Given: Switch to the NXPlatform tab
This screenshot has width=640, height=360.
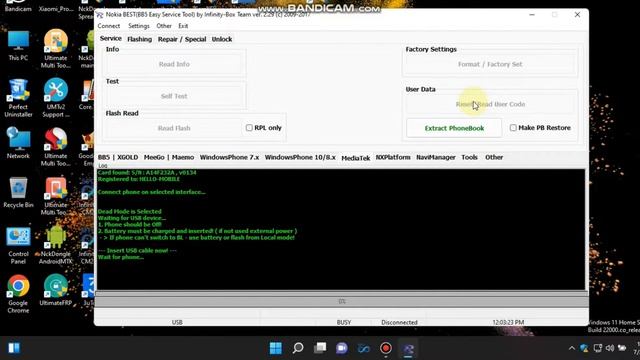Looking at the screenshot, I should coord(393,157).
